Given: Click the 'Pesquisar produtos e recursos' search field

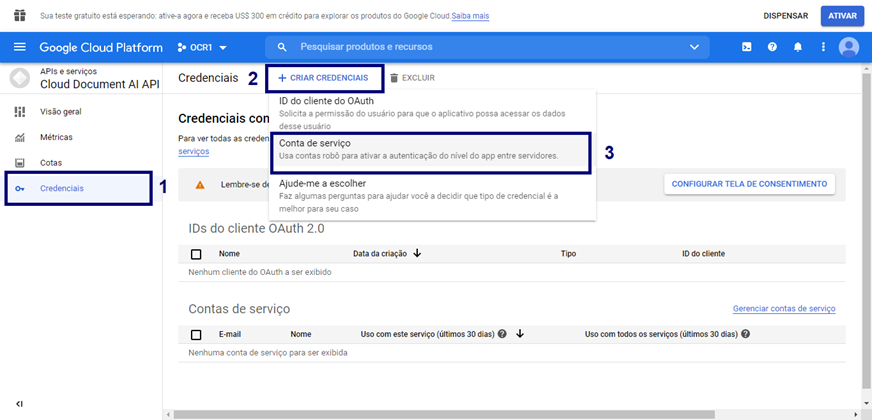Looking at the screenshot, I should (x=487, y=47).
